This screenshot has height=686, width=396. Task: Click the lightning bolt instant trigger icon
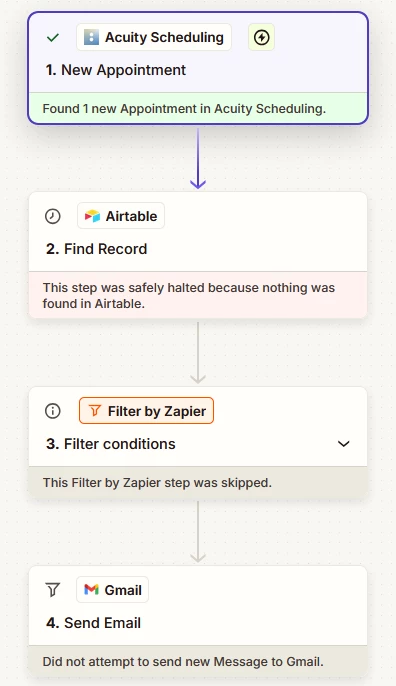[x=261, y=38]
